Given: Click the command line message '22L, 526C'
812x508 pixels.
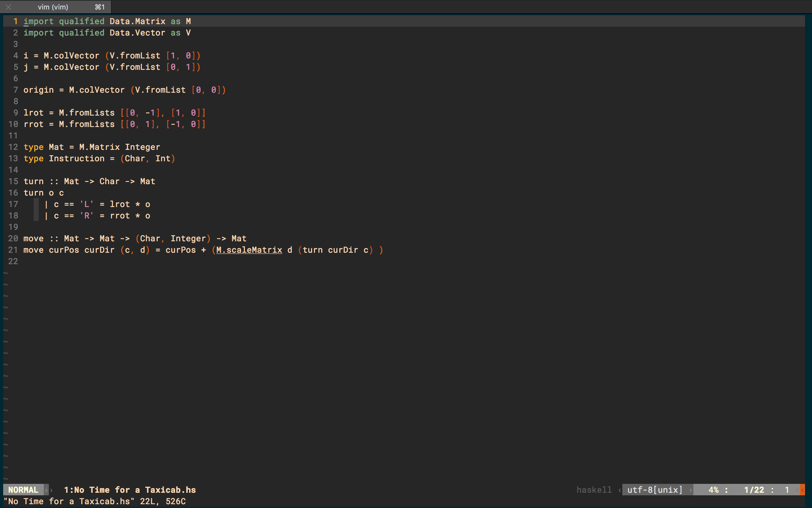Looking at the screenshot, I should (x=163, y=501).
